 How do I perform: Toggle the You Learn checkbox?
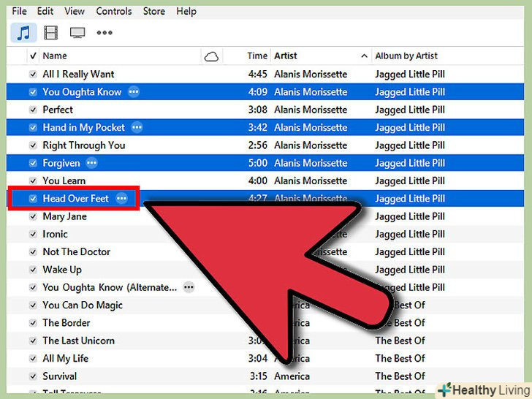(x=33, y=180)
